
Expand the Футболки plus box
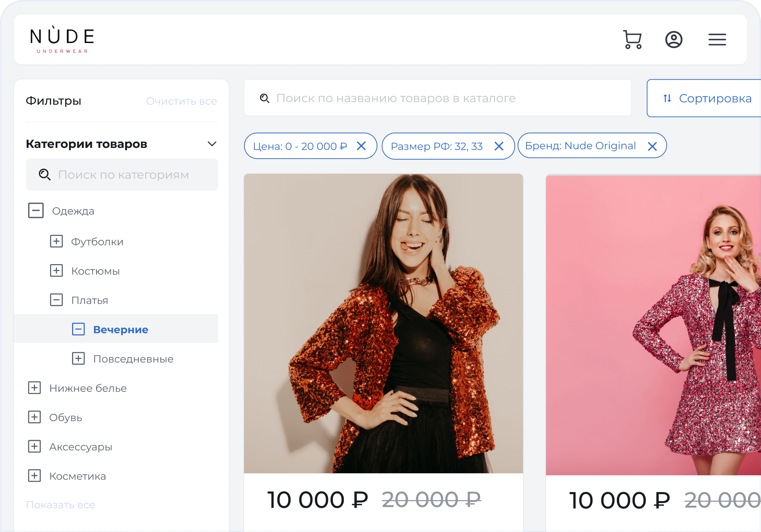click(56, 241)
